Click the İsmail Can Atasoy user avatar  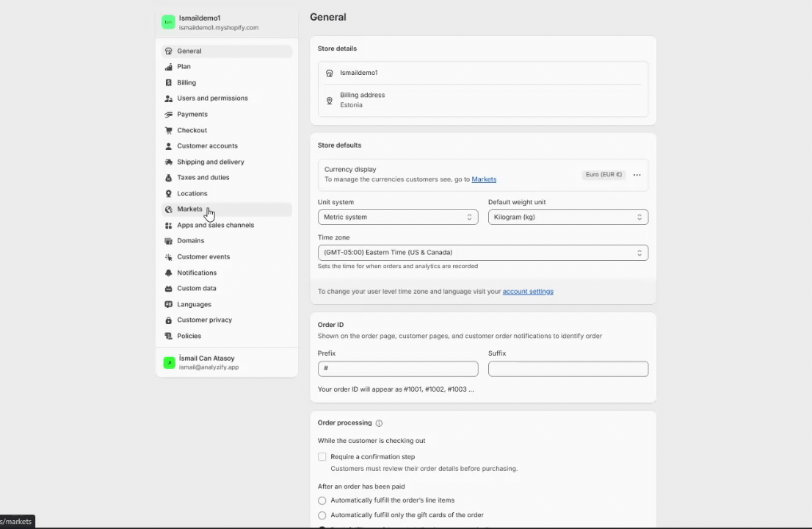169,363
